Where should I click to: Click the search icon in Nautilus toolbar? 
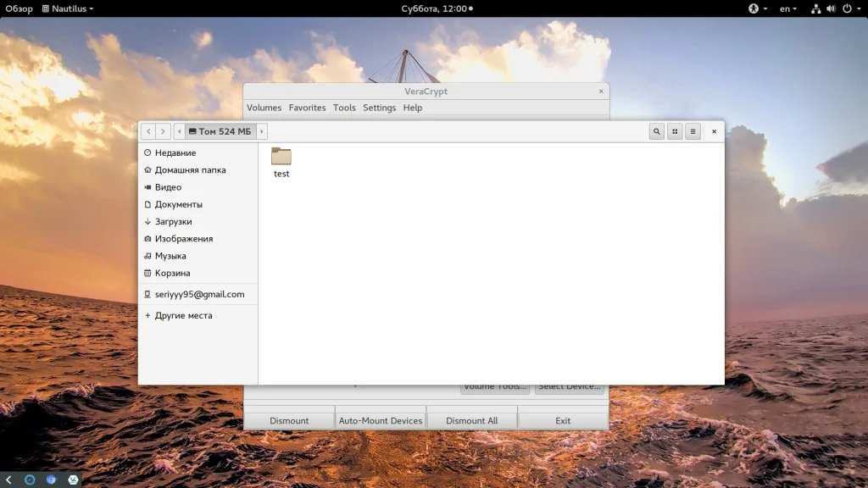[657, 131]
